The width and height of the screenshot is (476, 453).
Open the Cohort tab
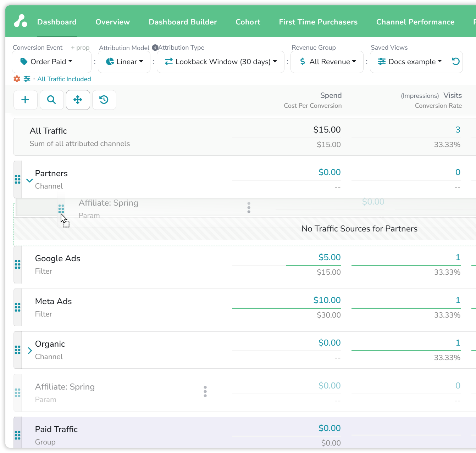click(x=248, y=22)
